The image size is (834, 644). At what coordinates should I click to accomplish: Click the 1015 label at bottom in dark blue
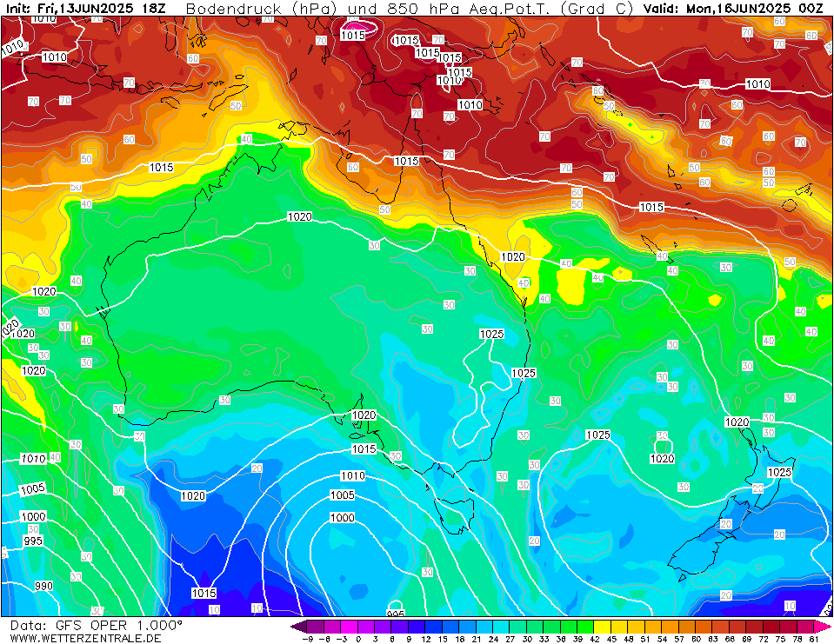pyautogui.click(x=203, y=593)
